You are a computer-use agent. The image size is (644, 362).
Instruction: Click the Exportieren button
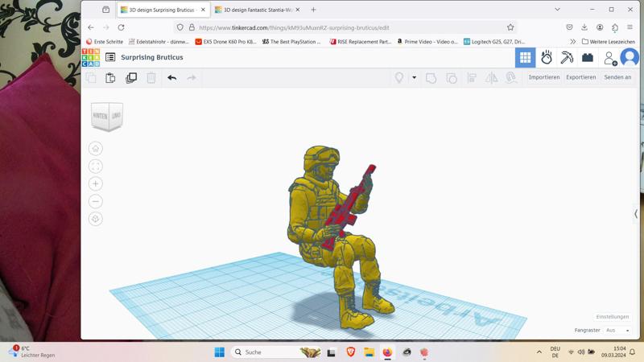pyautogui.click(x=580, y=78)
